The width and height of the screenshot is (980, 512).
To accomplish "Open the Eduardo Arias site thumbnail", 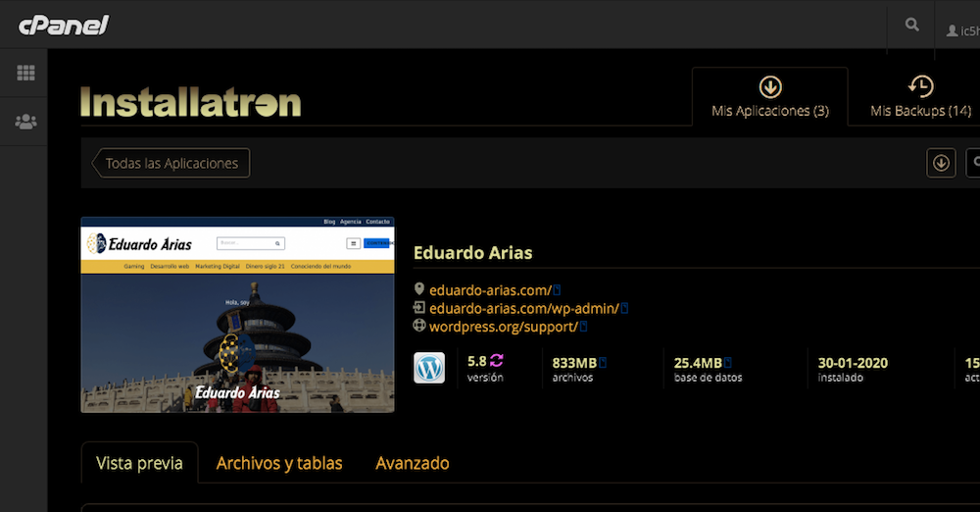I will point(237,315).
